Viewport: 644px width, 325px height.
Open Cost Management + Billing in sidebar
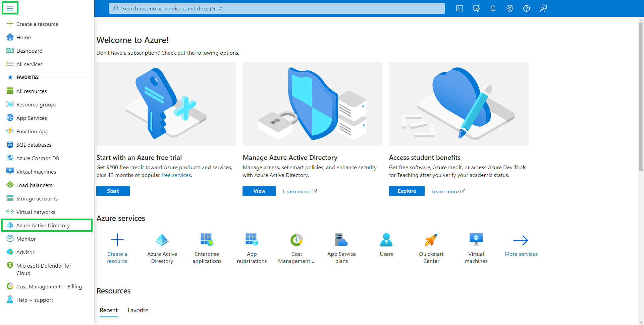click(47, 286)
